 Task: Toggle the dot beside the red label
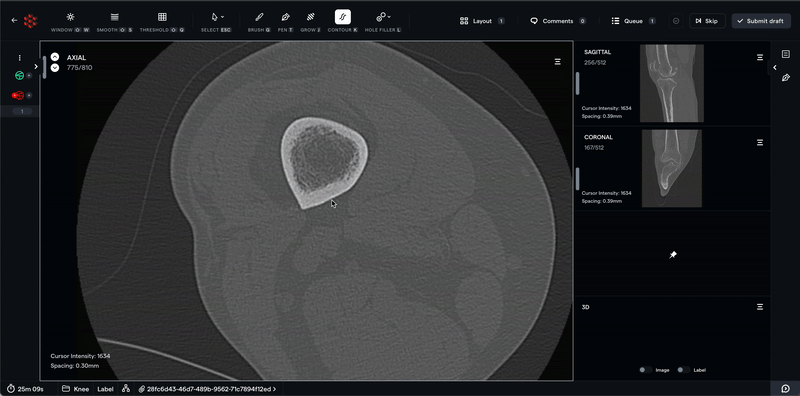click(x=29, y=95)
